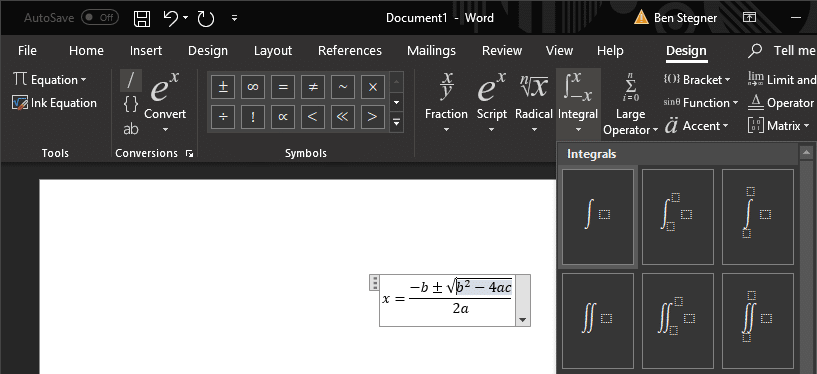Viewport: 817px width, 374px height.
Task: Open the Equation gallery dropdown
Action: tap(50, 80)
